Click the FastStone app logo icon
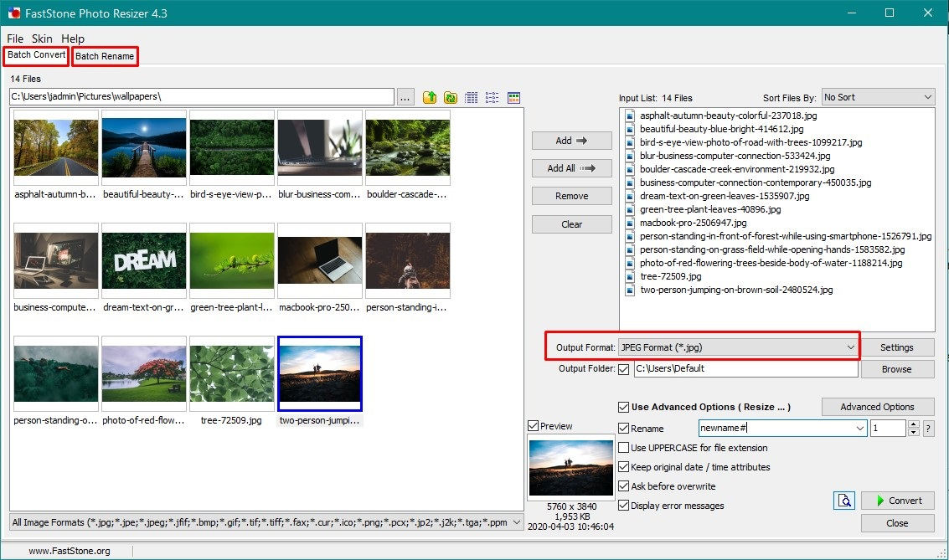This screenshot has height=560, width=949. tap(13, 13)
